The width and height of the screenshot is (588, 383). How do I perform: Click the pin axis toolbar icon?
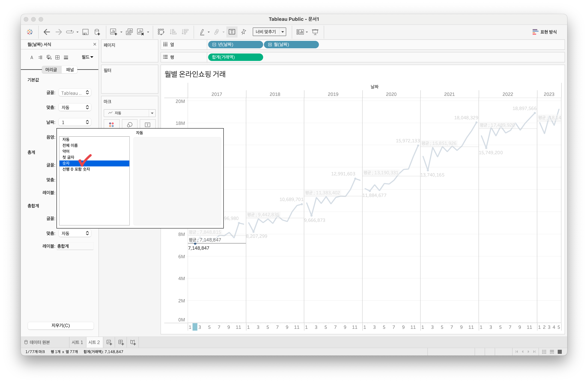pyautogui.click(x=244, y=32)
